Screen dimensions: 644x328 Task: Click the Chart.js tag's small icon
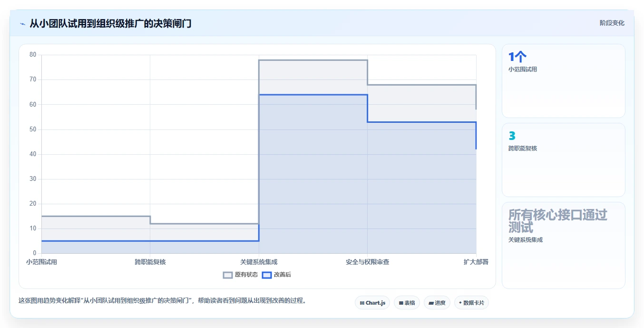click(362, 303)
